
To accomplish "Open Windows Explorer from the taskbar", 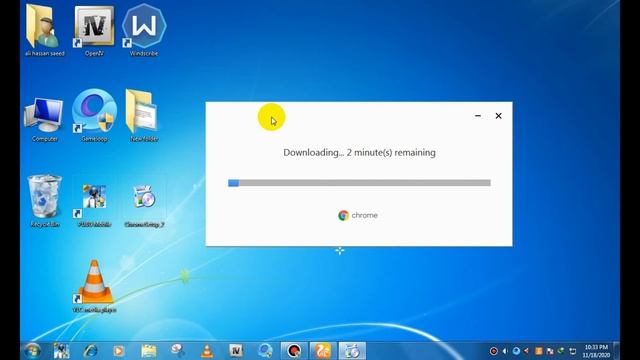I will [149, 351].
